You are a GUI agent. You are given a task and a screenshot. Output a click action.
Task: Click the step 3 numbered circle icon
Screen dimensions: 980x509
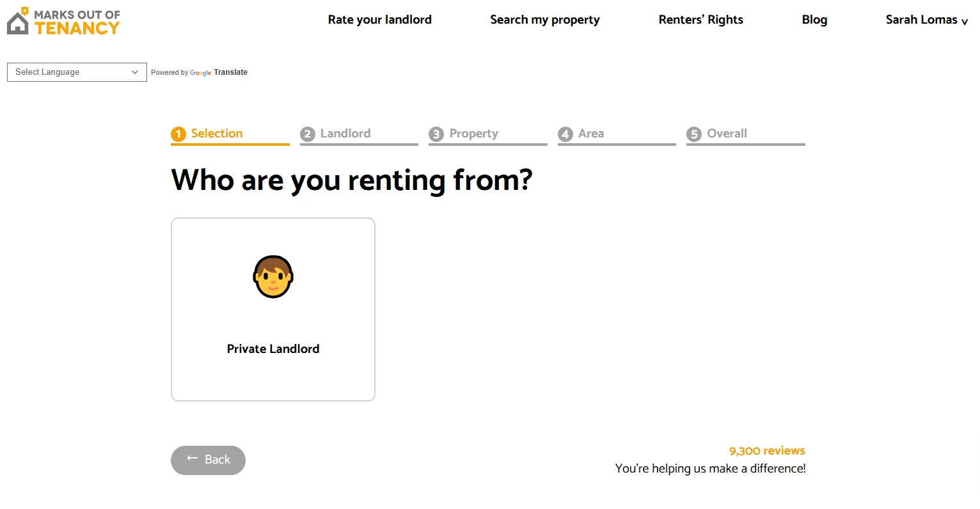tap(436, 134)
